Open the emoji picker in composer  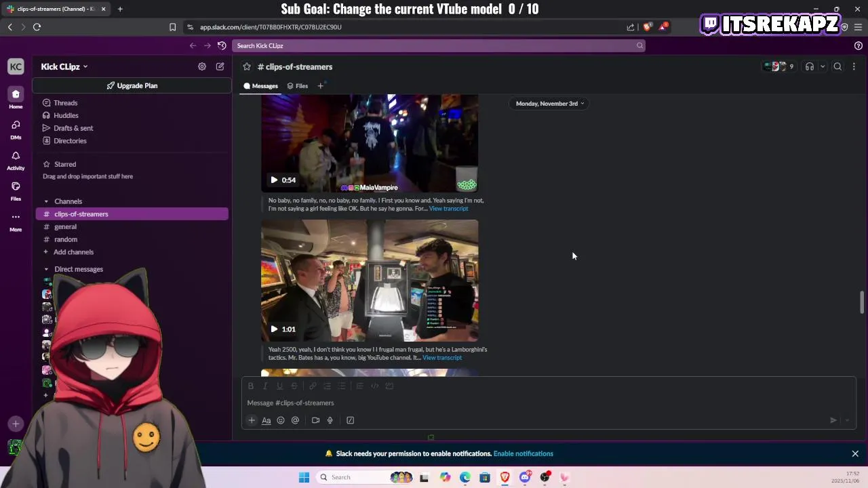tap(281, 420)
